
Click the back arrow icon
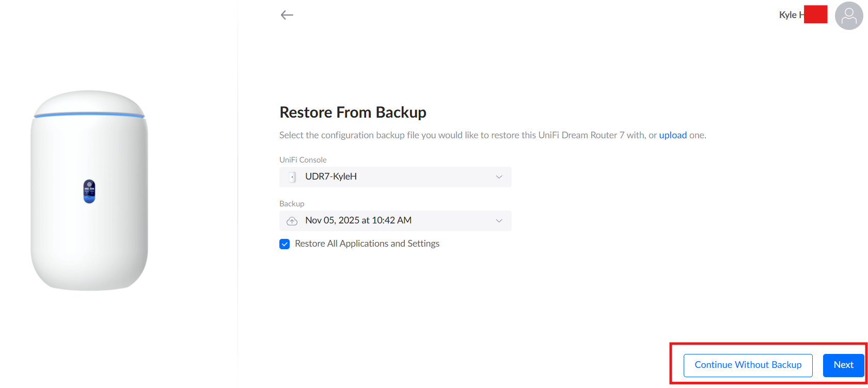(x=287, y=15)
